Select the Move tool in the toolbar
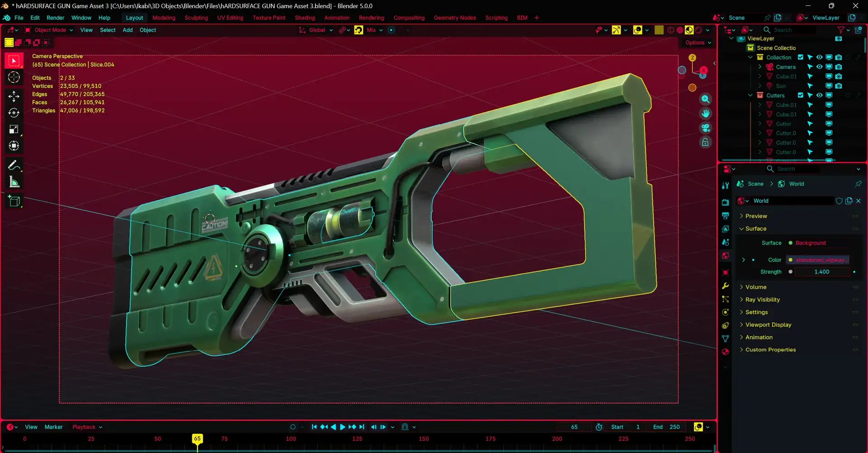This screenshot has width=868, height=453. [x=14, y=96]
